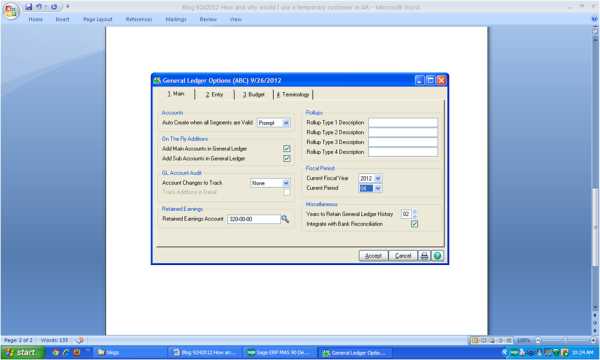The width and height of the screenshot is (600, 360).
Task: Click the Rollup Type 1 Description field
Action: (x=403, y=122)
